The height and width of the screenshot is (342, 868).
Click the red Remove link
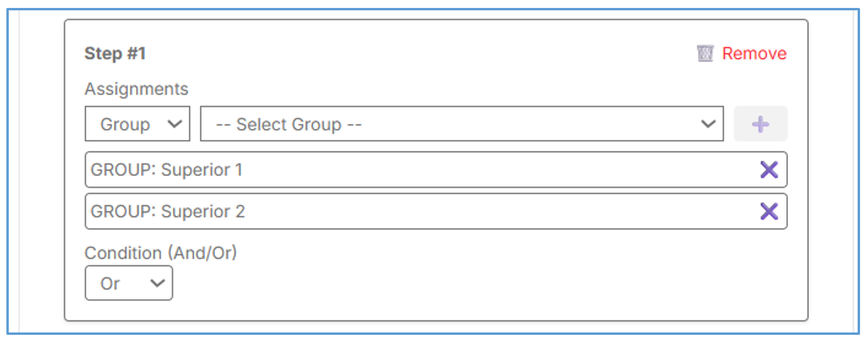click(x=754, y=54)
